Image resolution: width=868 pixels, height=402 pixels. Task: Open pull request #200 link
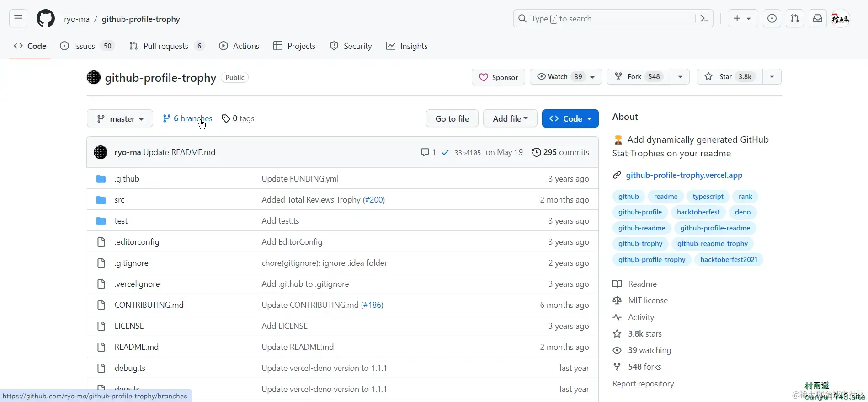click(374, 200)
